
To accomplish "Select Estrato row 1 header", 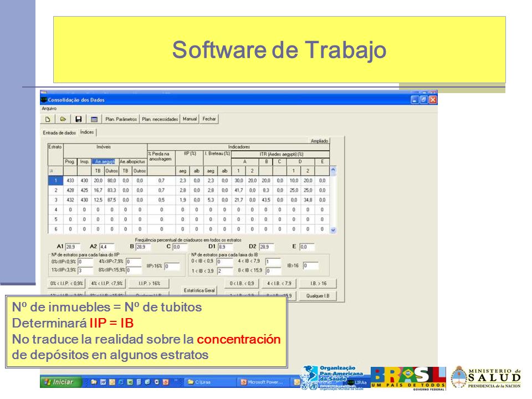I will 56,181.
